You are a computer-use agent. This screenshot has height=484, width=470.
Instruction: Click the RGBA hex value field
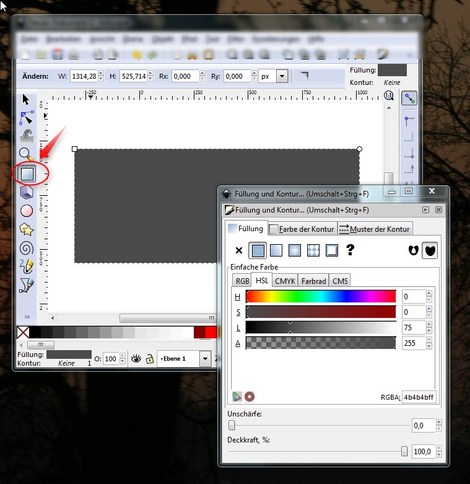(419, 397)
